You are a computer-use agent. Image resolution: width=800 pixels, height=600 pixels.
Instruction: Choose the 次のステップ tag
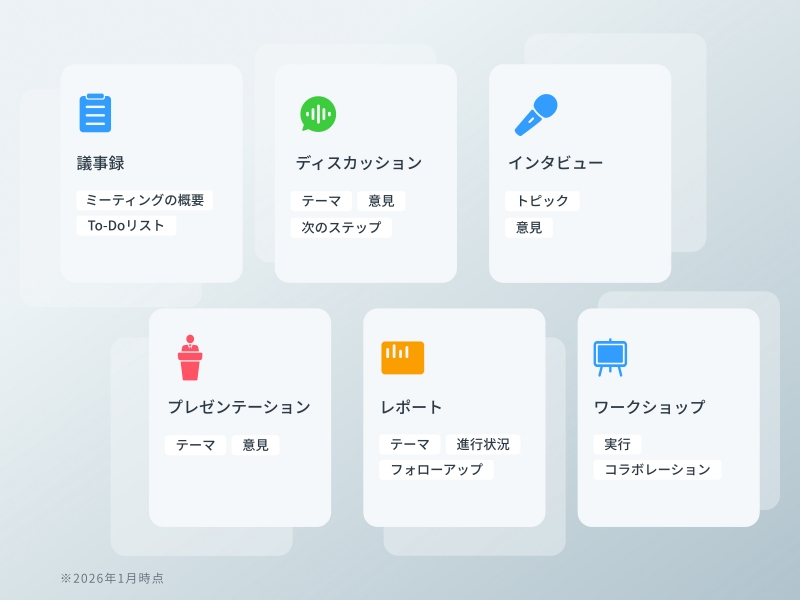pyautogui.click(x=341, y=227)
